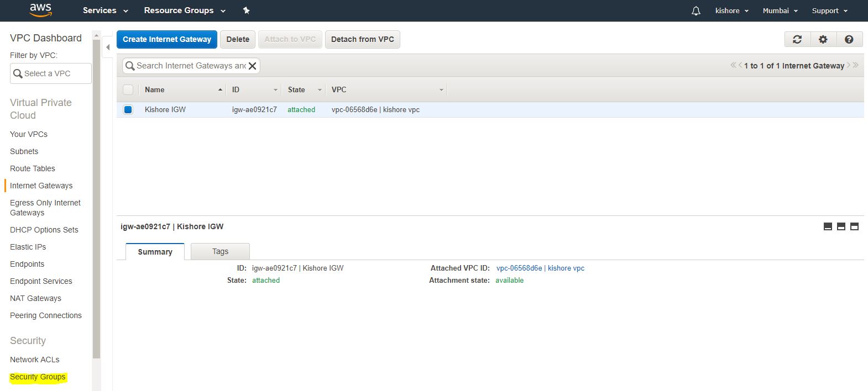Image resolution: width=868 pixels, height=391 pixels.
Task: Collapse the left navigation sidebar arrow
Action: (108, 47)
